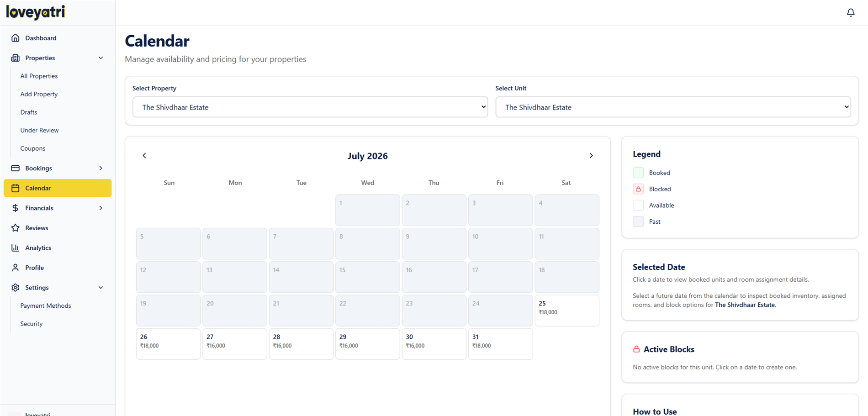Open Security settings

click(x=32, y=324)
